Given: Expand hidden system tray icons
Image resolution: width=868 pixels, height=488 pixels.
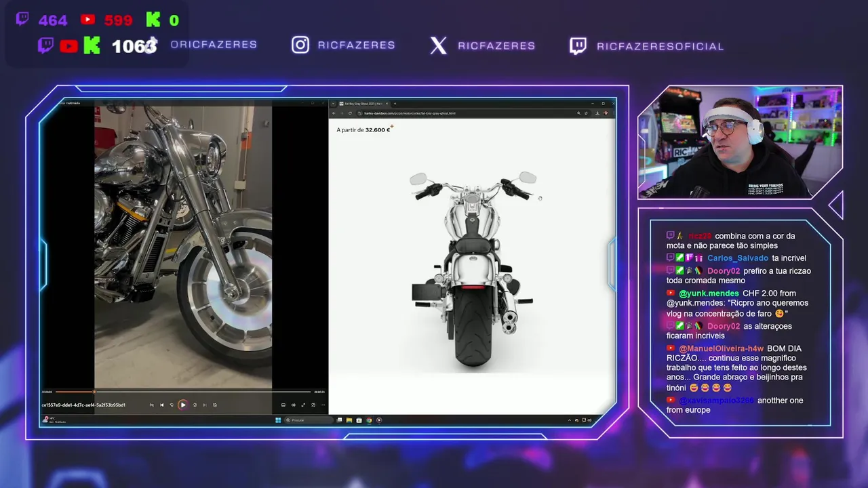Looking at the screenshot, I should click(570, 420).
